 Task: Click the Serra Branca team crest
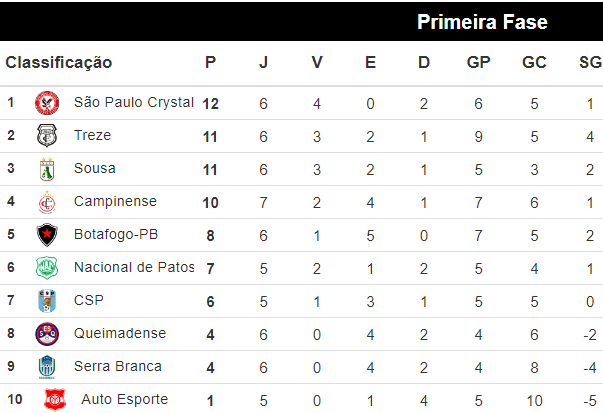(x=47, y=366)
